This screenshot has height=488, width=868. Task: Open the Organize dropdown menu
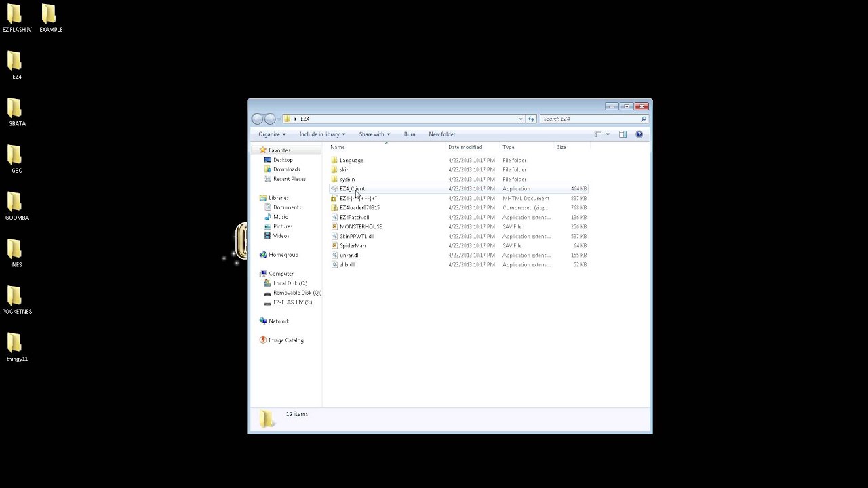coord(272,134)
